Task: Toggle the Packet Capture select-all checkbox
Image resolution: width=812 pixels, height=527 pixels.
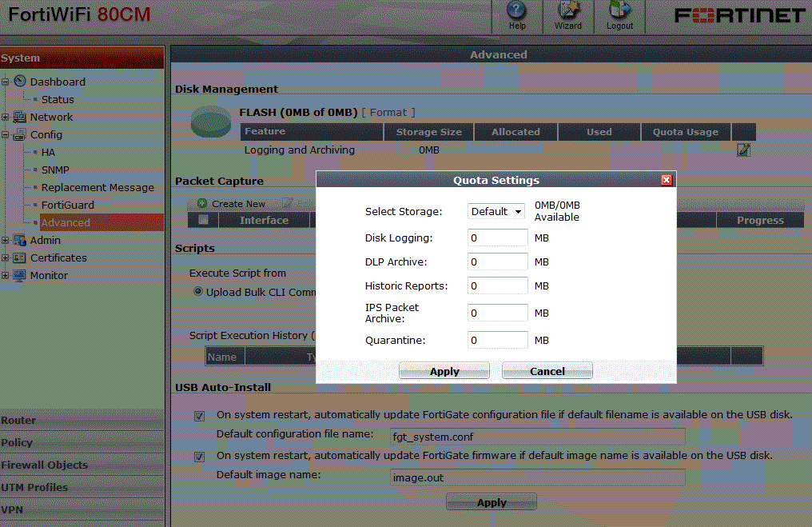Action: point(203,220)
